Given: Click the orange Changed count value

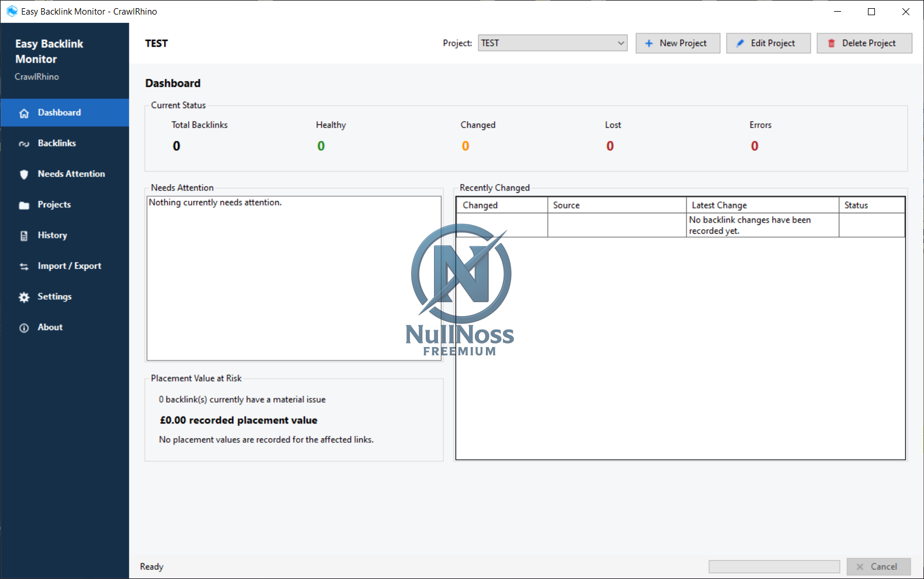Looking at the screenshot, I should click(x=466, y=146).
